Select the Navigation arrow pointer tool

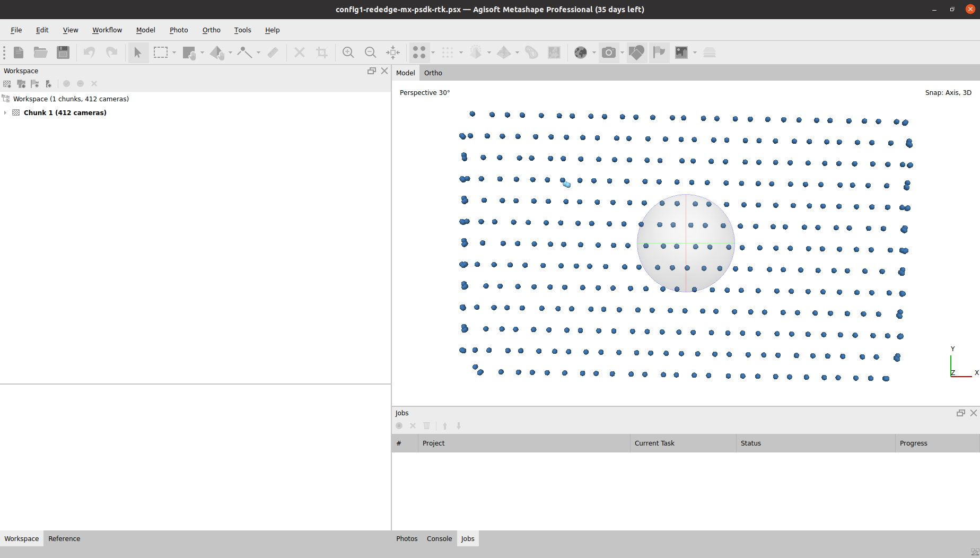[137, 52]
